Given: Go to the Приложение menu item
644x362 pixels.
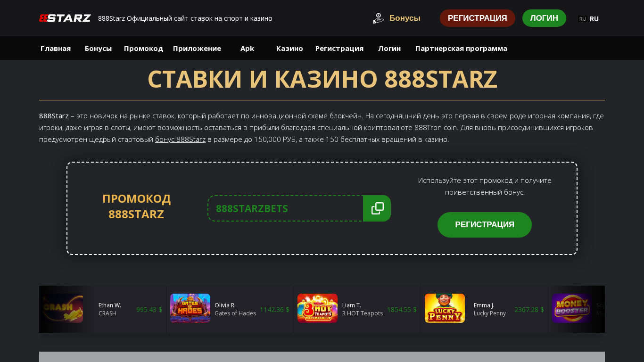Looking at the screenshot, I should [x=197, y=48].
